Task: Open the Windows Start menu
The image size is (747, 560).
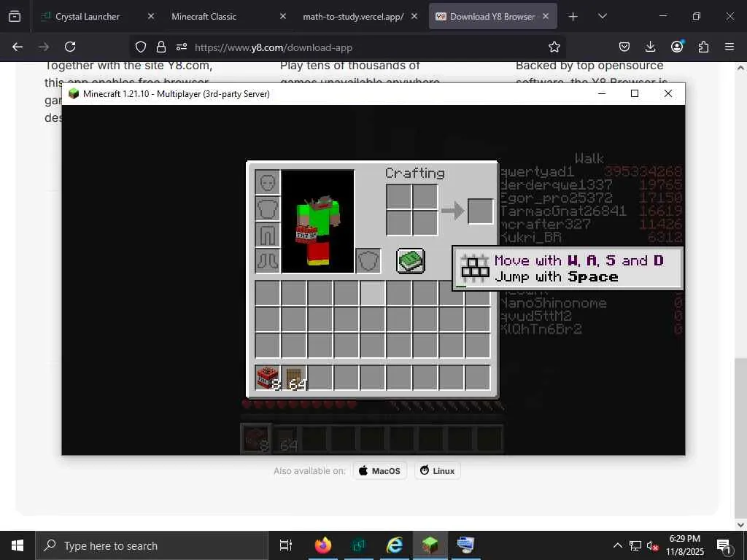Action: click(18, 545)
